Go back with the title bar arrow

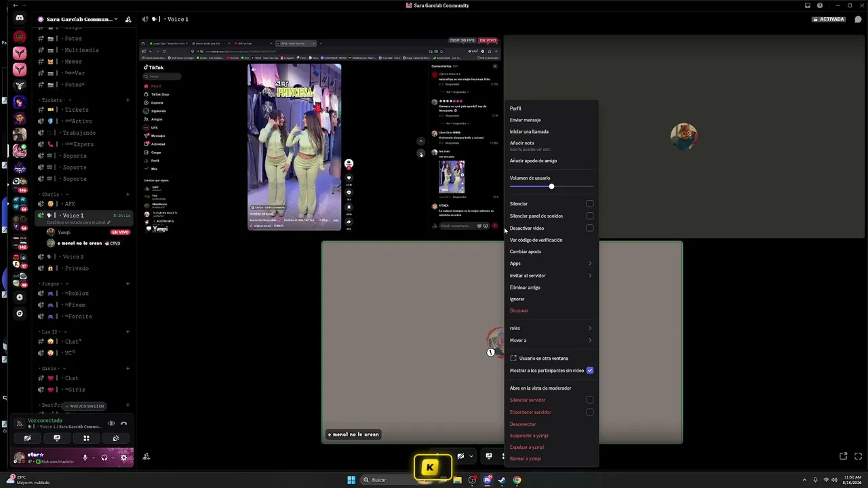(16, 5)
